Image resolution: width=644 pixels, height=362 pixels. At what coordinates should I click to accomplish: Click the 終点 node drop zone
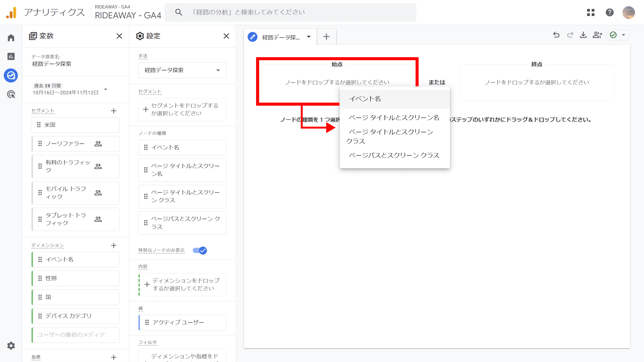tap(537, 82)
